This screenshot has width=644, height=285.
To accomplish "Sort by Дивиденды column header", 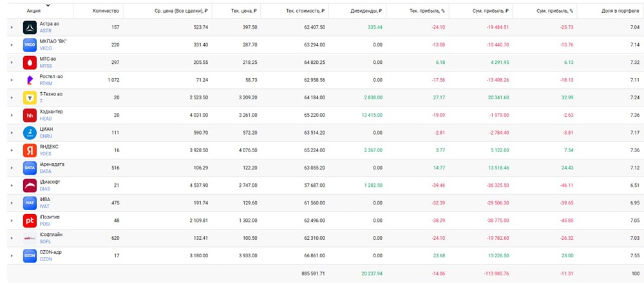I will pos(368,11).
